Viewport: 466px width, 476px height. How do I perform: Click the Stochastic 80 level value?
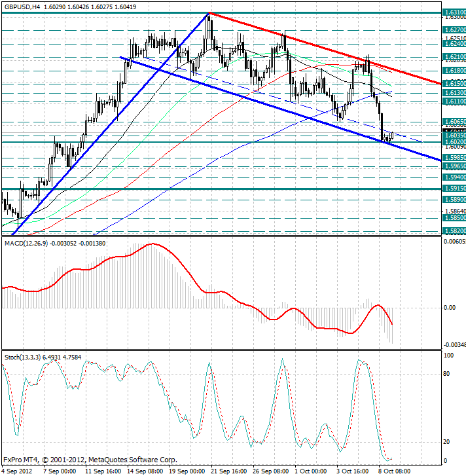tap(446, 374)
